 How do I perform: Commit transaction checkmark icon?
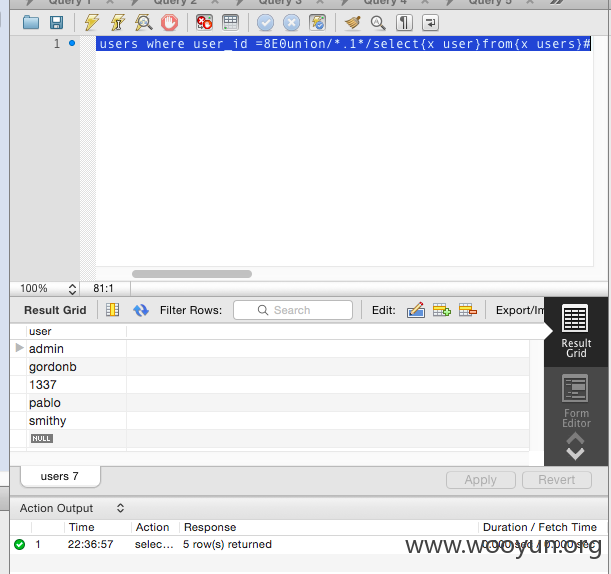click(x=265, y=23)
